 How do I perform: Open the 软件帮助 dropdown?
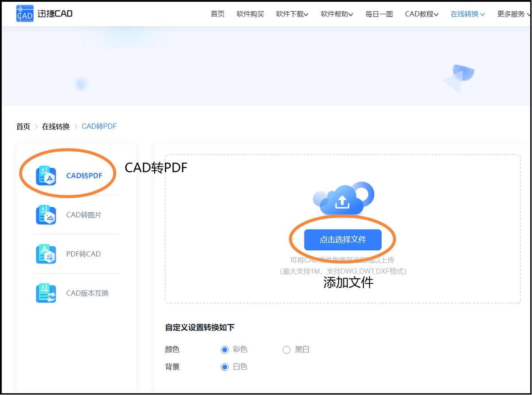336,14
